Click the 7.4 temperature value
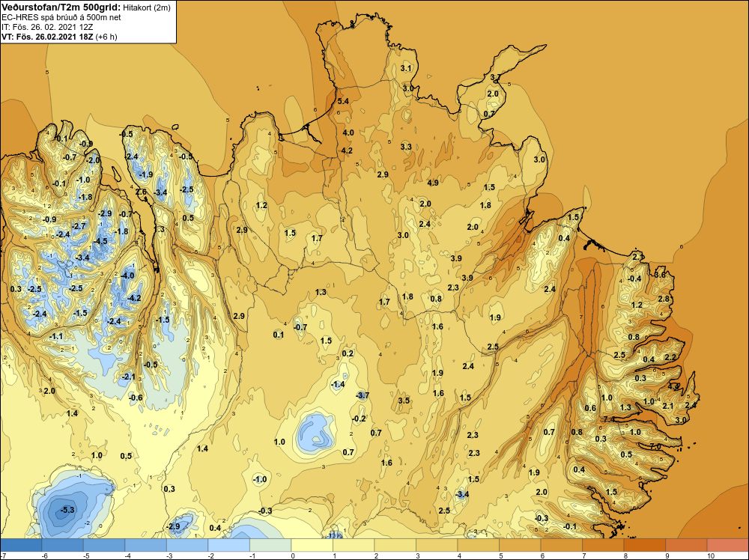 (x=608, y=419)
